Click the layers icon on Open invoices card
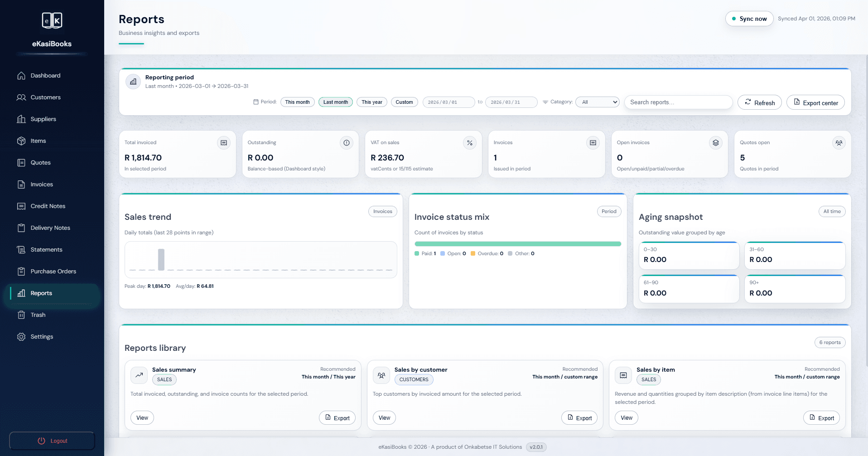The image size is (868, 456). 715,142
